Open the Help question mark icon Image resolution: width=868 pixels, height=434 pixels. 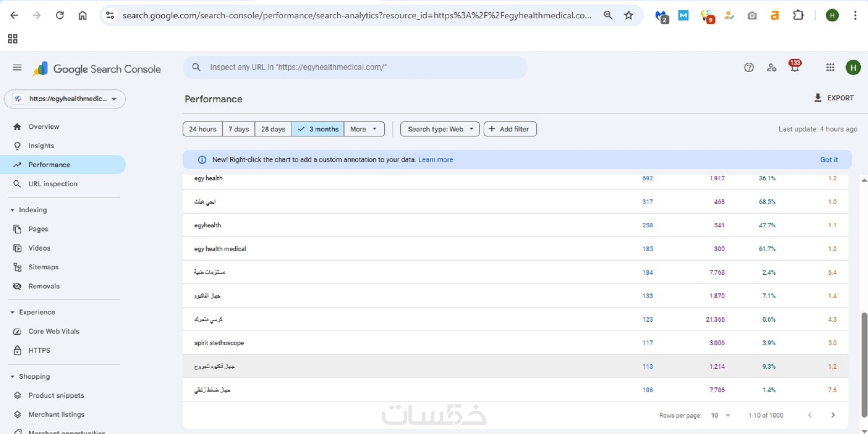pos(749,68)
